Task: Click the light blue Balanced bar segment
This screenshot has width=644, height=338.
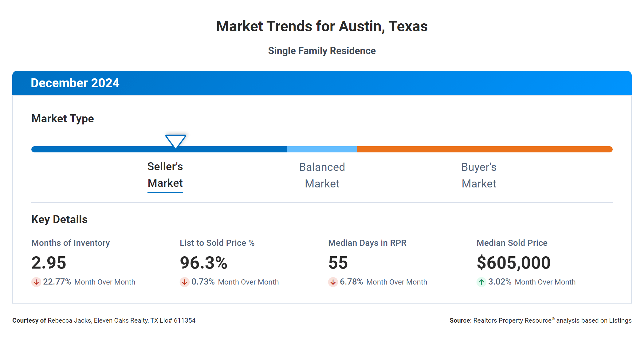Action: pyautogui.click(x=322, y=149)
